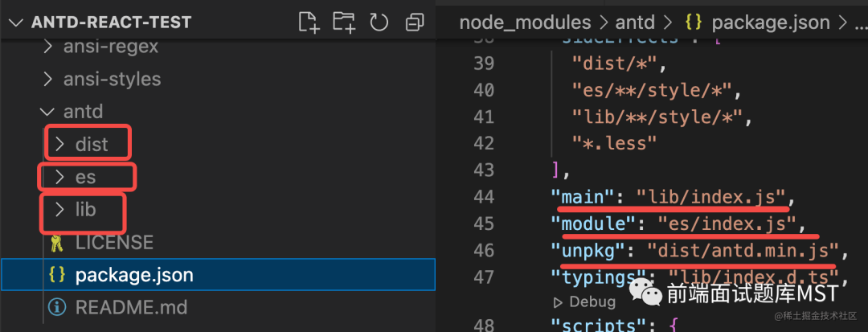Expand the es folder
The height and width of the screenshot is (332, 868).
[59, 177]
